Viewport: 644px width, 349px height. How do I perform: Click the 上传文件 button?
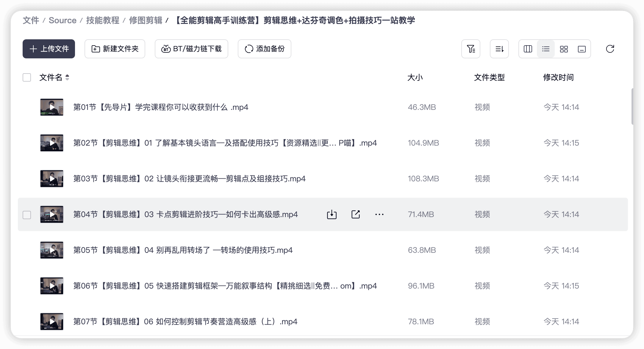coord(49,49)
